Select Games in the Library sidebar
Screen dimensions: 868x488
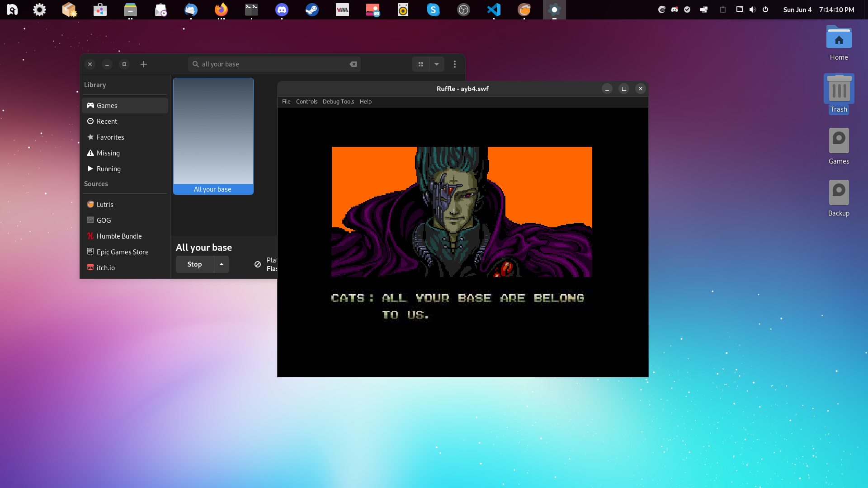107,105
